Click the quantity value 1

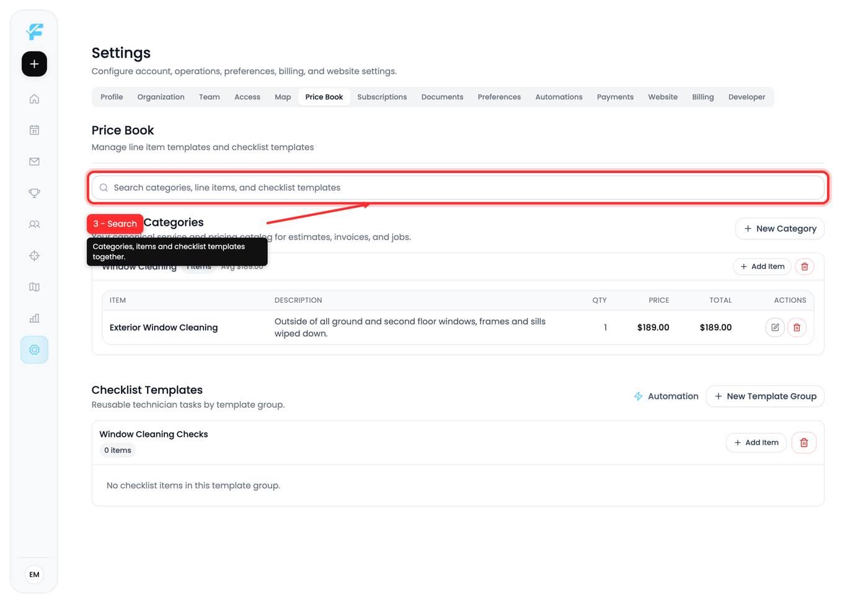605,328
